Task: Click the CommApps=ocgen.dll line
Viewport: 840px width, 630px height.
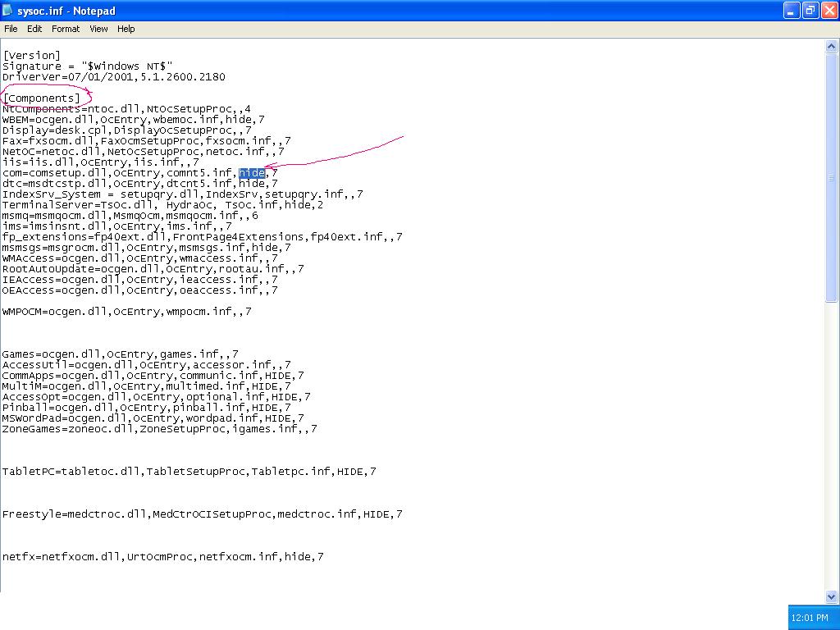Action: (153, 376)
